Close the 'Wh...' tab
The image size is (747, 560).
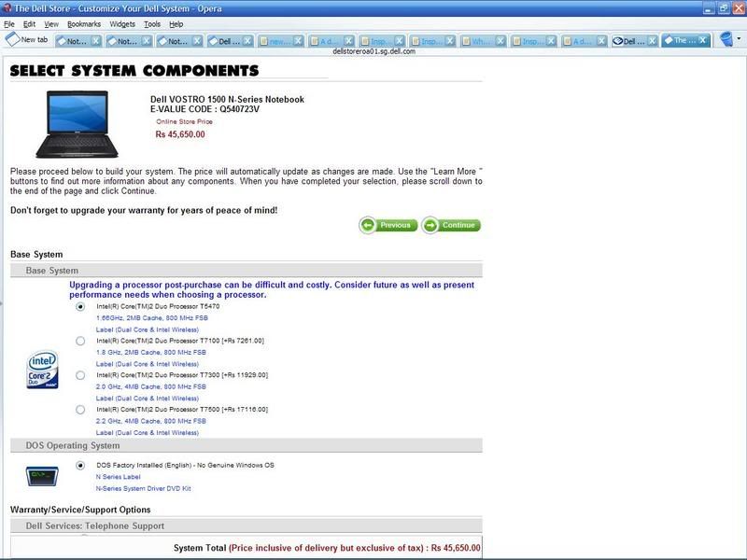click(500, 41)
